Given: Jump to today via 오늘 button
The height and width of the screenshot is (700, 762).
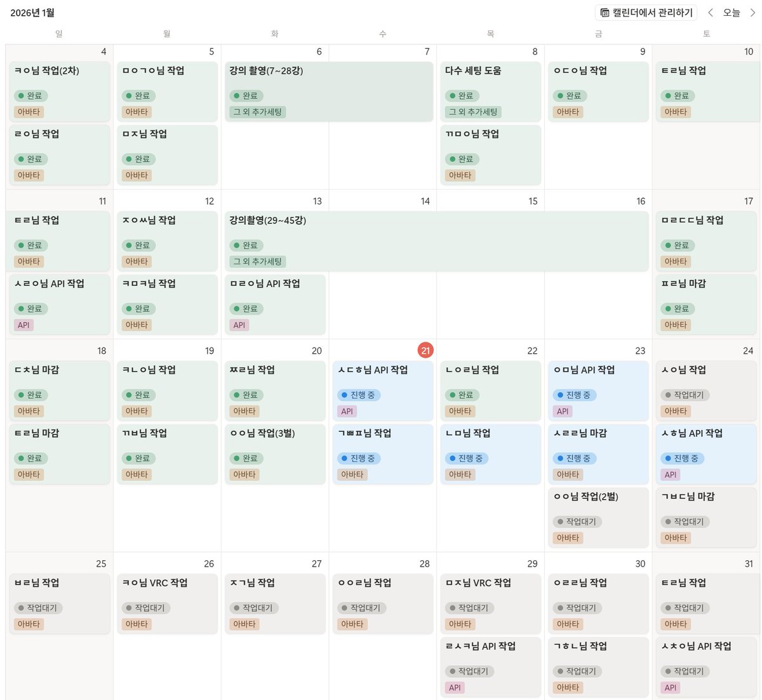Looking at the screenshot, I should pyautogui.click(x=732, y=13).
